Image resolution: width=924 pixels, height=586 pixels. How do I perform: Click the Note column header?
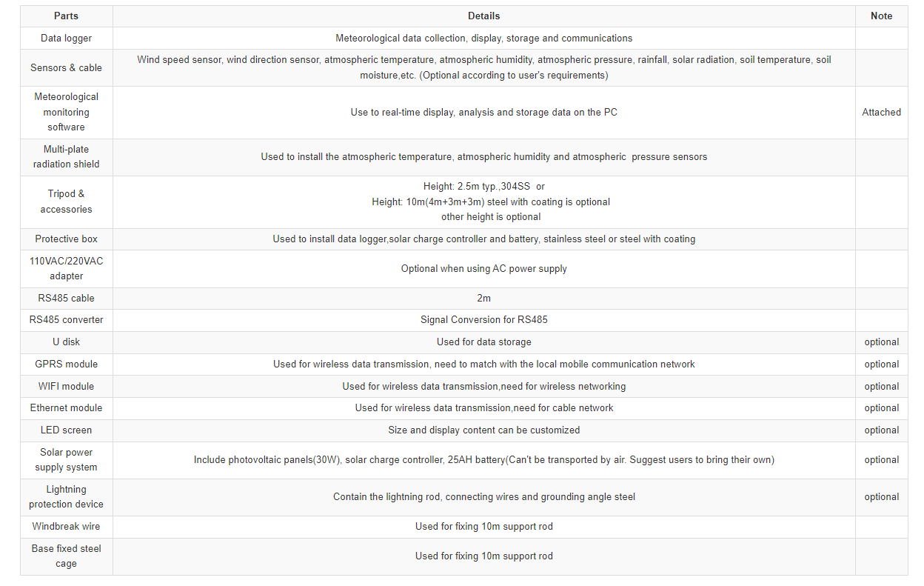(x=881, y=16)
